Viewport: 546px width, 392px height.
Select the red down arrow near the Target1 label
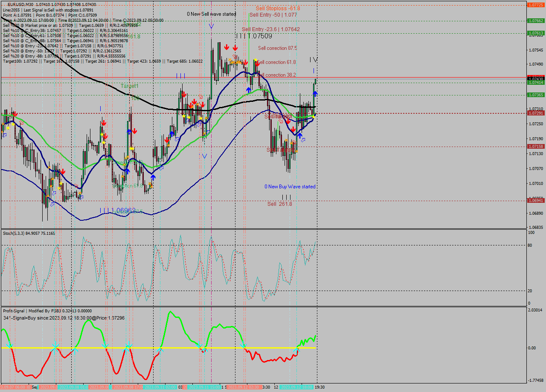point(184,94)
